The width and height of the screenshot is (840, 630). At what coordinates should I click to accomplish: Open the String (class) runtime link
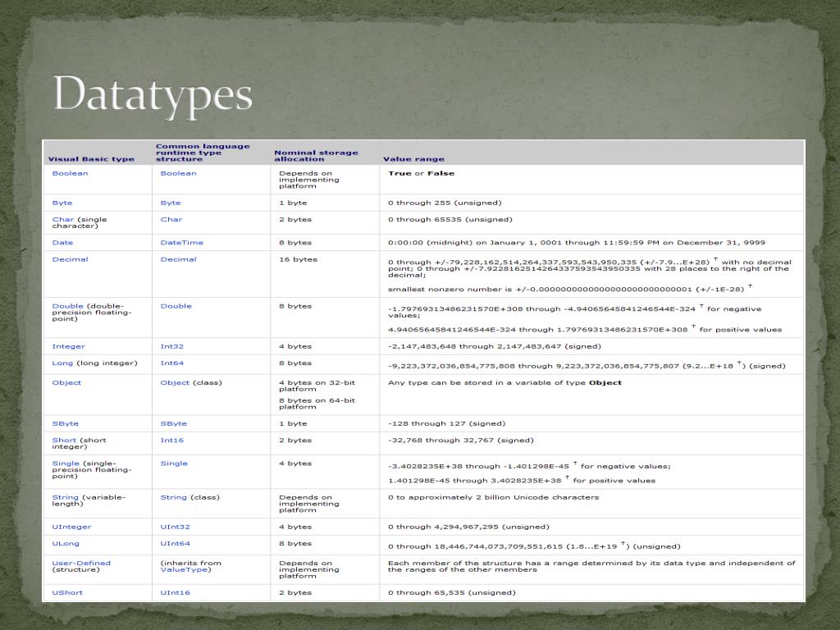(174, 497)
